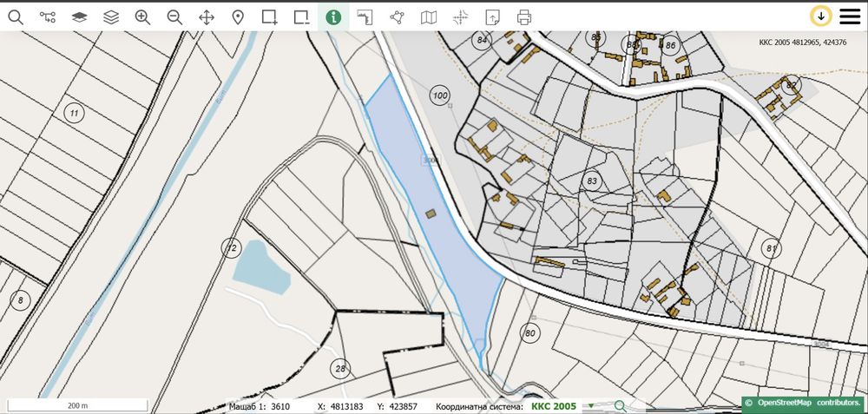Click the folded map icon
The width and height of the screenshot is (868, 414).
click(429, 17)
